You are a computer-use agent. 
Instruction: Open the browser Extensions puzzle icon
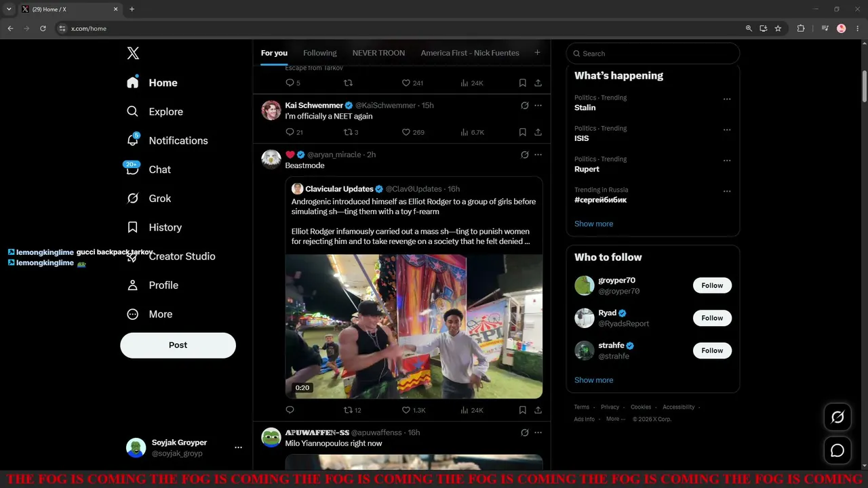801,28
